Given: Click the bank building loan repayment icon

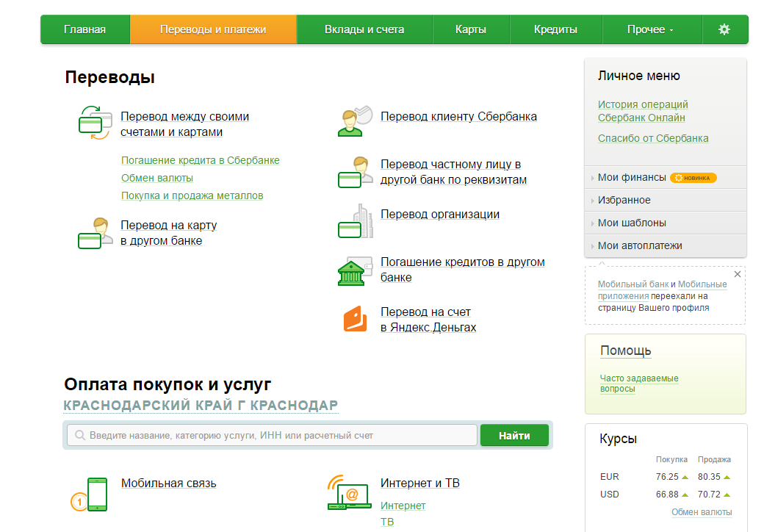Looking at the screenshot, I should (x=356, y=271).
